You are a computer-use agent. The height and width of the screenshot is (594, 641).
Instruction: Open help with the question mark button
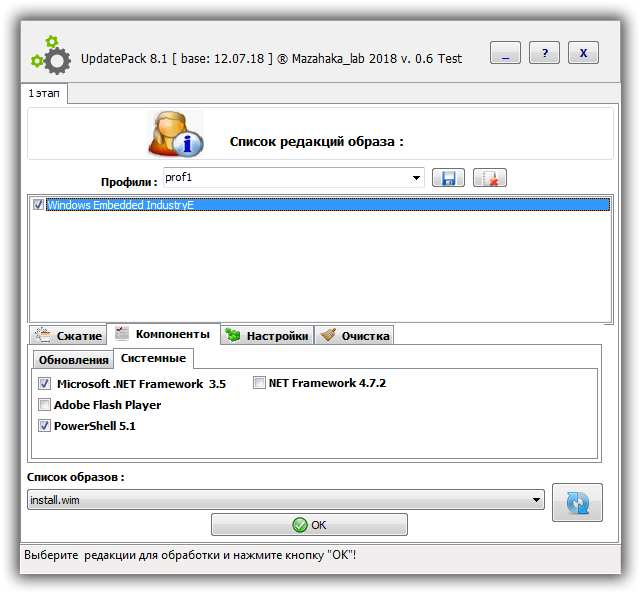pyautogui.click(x=544, y=52)
